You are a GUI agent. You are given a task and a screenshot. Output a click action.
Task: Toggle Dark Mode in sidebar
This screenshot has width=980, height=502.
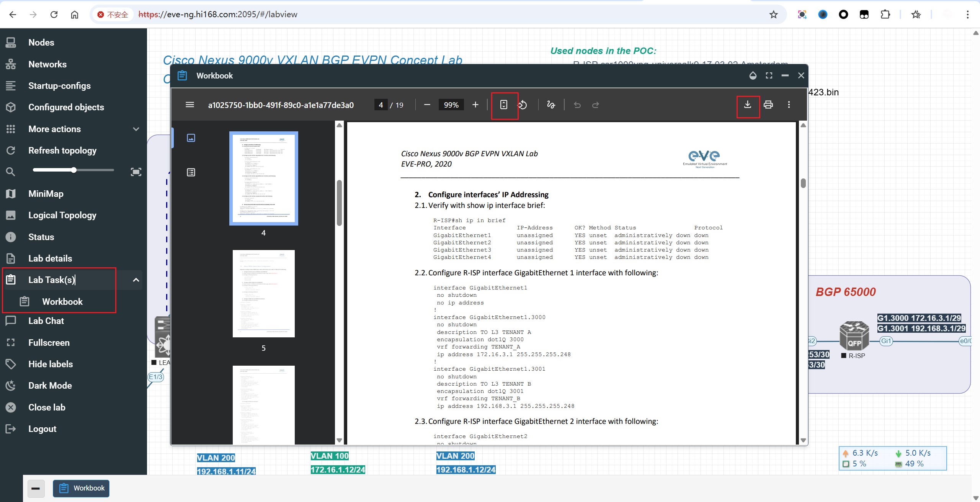pyautogui.click(x=50, y=386)
